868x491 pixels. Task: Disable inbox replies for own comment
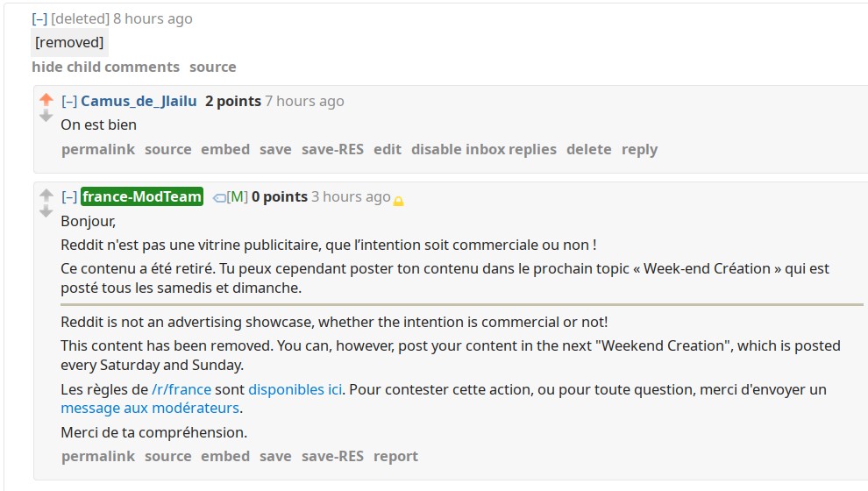(484, 149)
